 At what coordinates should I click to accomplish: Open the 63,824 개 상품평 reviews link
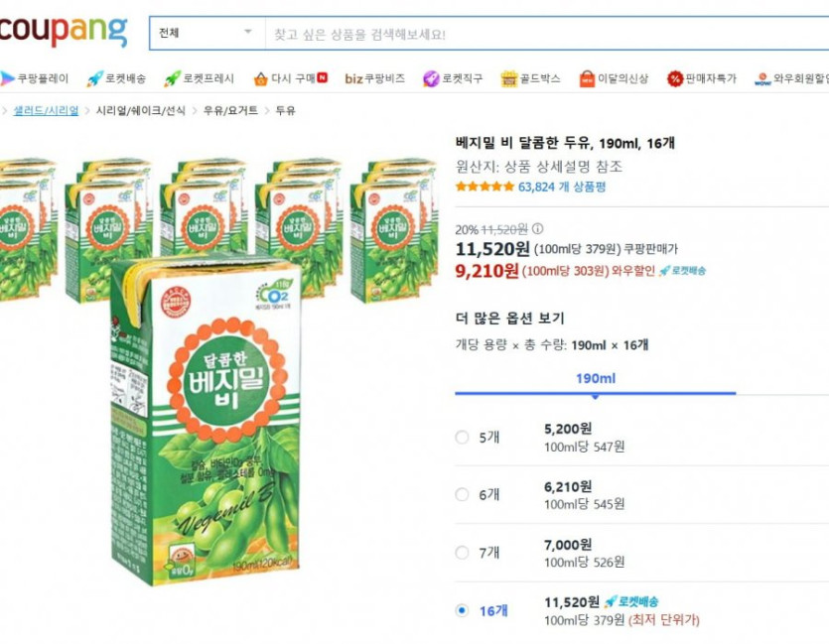[561, 186]
